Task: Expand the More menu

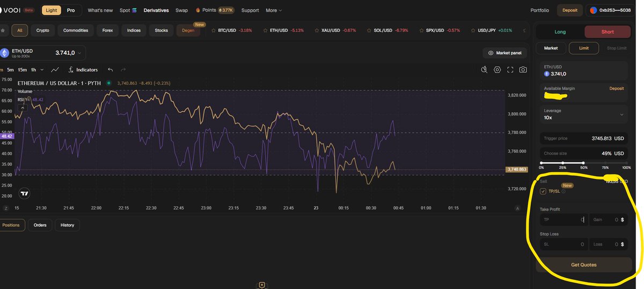Action: pos(274,10)
